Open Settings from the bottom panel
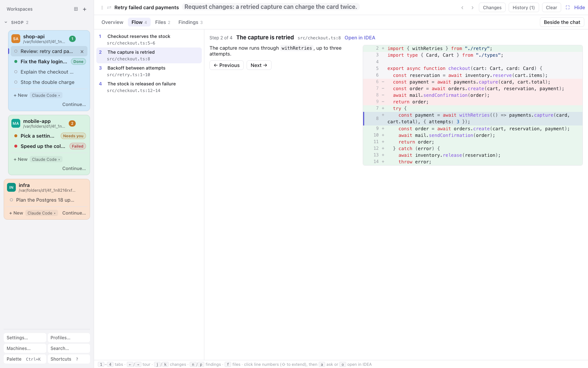The image size is (588, 368). (x=25, y=337)
